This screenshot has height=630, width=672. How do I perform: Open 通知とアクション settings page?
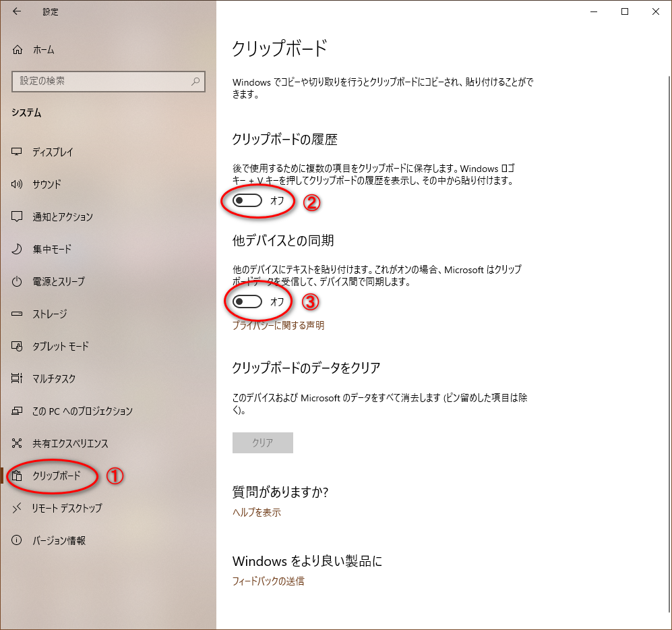pos(63,217)
